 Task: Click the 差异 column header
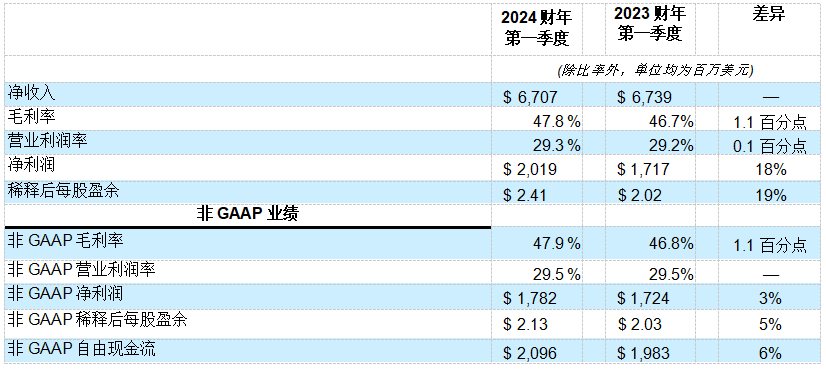[x=770, y=14]
